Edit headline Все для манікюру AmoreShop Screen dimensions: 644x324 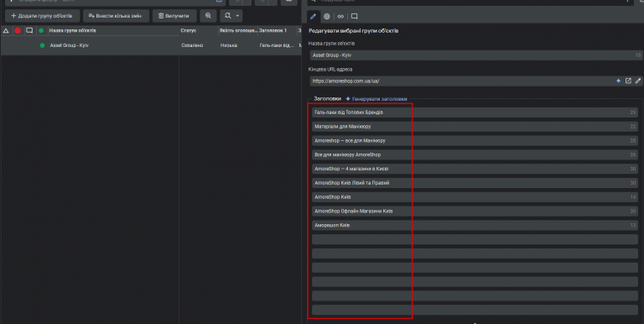pyautogui.click(x=475, y=154)
